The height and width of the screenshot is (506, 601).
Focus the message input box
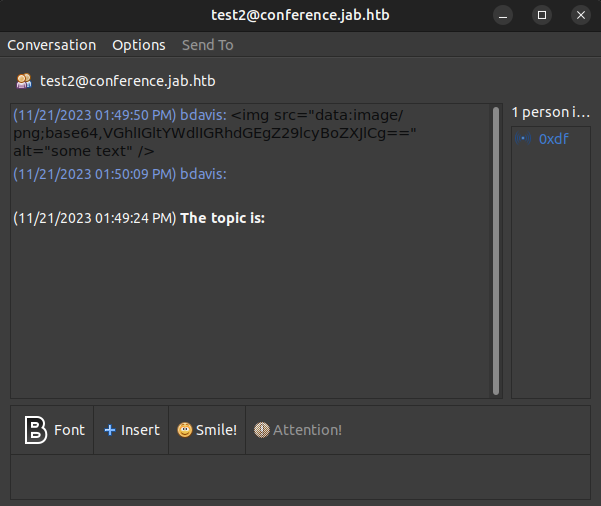pos(300,477)
